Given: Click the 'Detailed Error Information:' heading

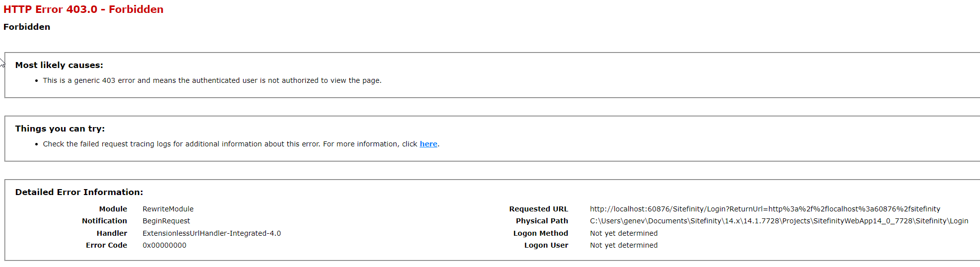Looking at the screenshot, I should click(x=79, y=192).
